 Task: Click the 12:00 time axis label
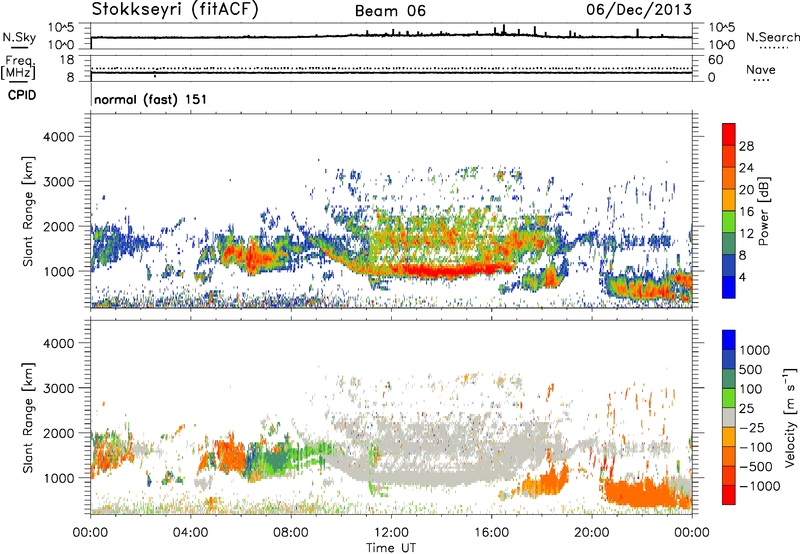[x=391, y=533]
